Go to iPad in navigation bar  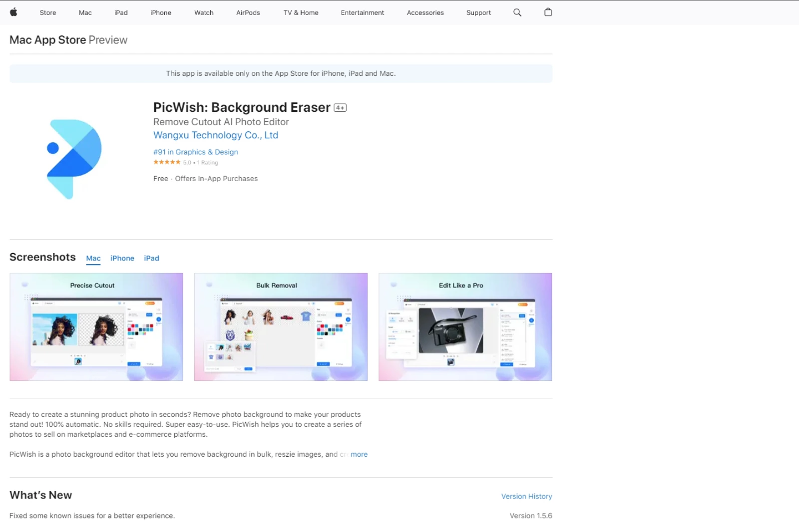pos(121,13)
